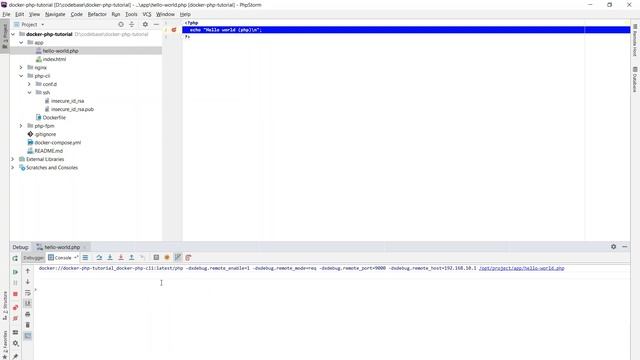Click the /opt/project/app/hello-world.php link
The height and width of the screenshot is (360, 640).
pyautogui.click(x=522, y=268)
